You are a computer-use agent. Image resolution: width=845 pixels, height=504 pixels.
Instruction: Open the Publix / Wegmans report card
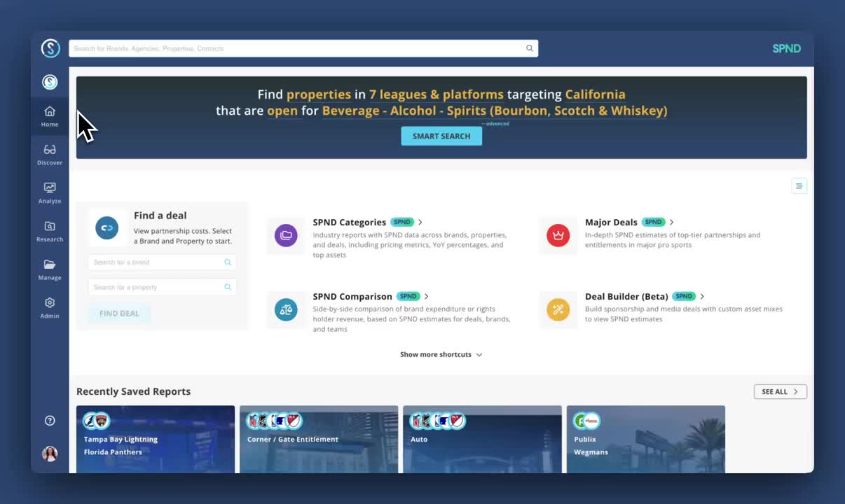tap(646, 439)
